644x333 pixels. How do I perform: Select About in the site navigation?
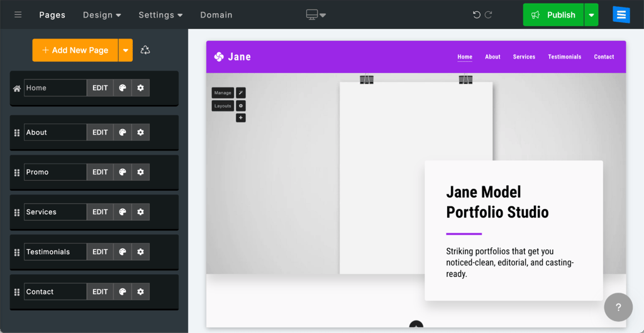[492, 57]
